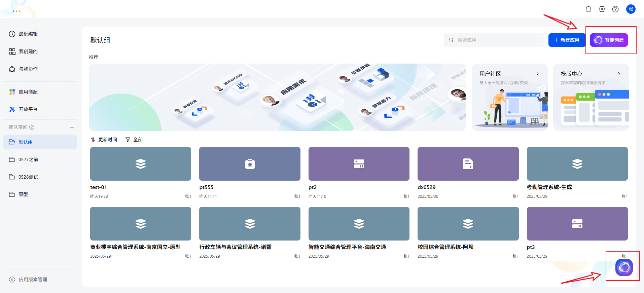Select the 0528测试 folder
The width and height of the screenshot is (644, 293).
pos(40,177)
